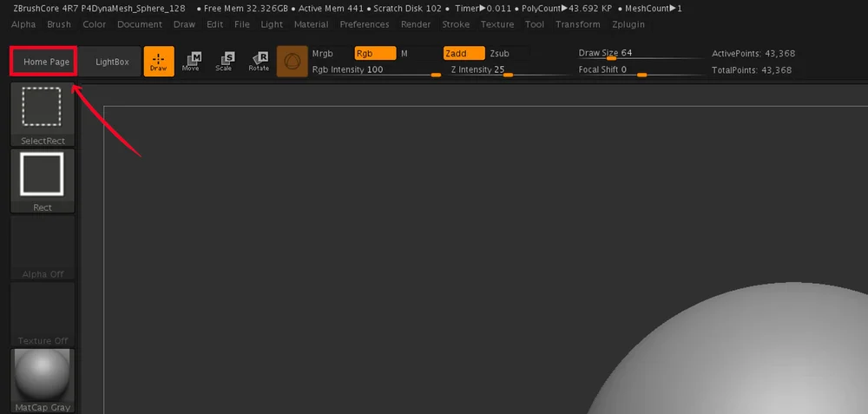Select the Scale transform icon

(x=224, y=62)
